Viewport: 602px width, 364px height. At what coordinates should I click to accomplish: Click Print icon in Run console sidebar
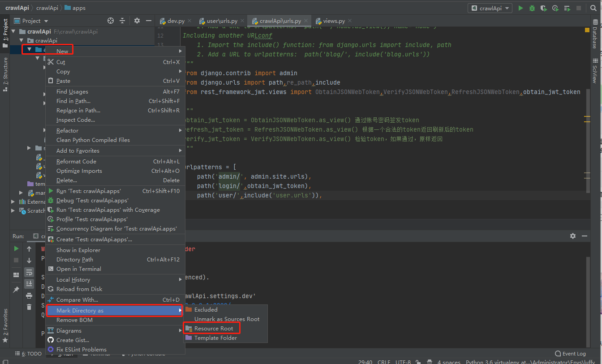click(x=29, y=295)
